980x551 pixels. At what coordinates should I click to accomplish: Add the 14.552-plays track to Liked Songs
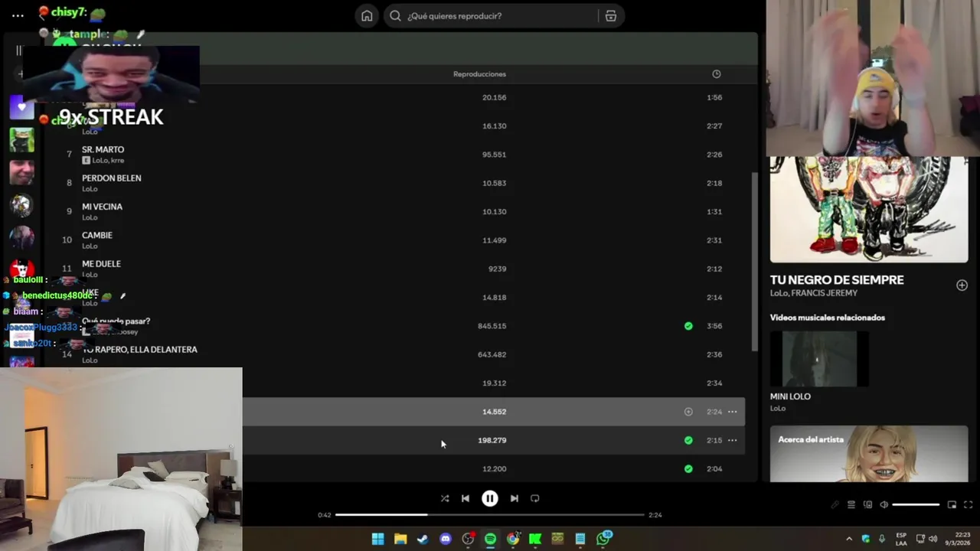tap(688, 412)
